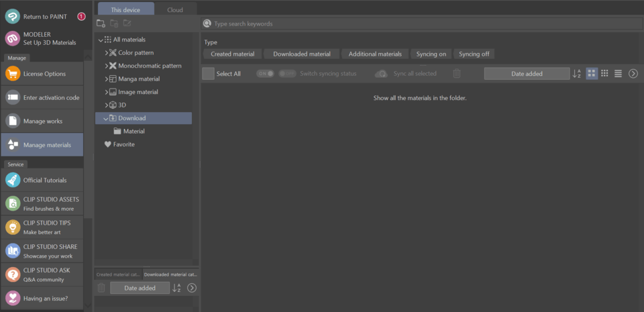Switch to This device tab
This screenshot has height=312, width=644.
[x=126, y=9]
